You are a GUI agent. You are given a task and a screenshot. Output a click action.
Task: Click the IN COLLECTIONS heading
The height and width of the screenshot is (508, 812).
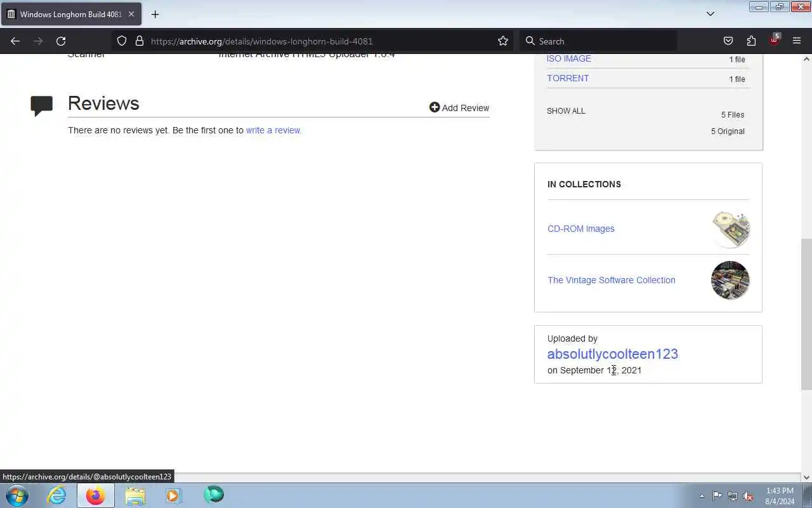pos(584,184)
